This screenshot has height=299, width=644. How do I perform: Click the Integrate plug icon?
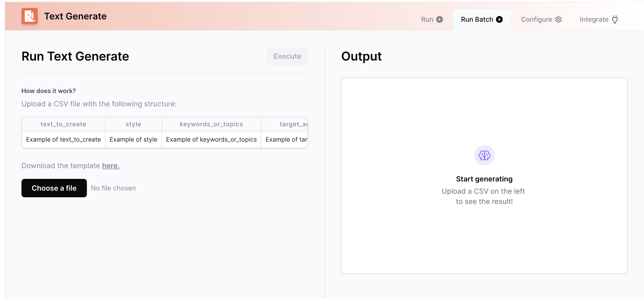click(x=615, y=19)
